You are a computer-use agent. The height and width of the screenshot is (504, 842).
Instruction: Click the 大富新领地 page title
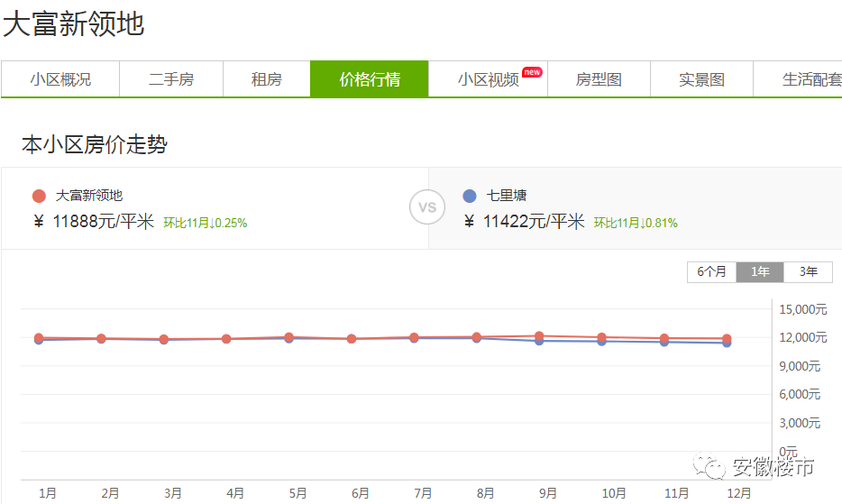coord(74,24)
